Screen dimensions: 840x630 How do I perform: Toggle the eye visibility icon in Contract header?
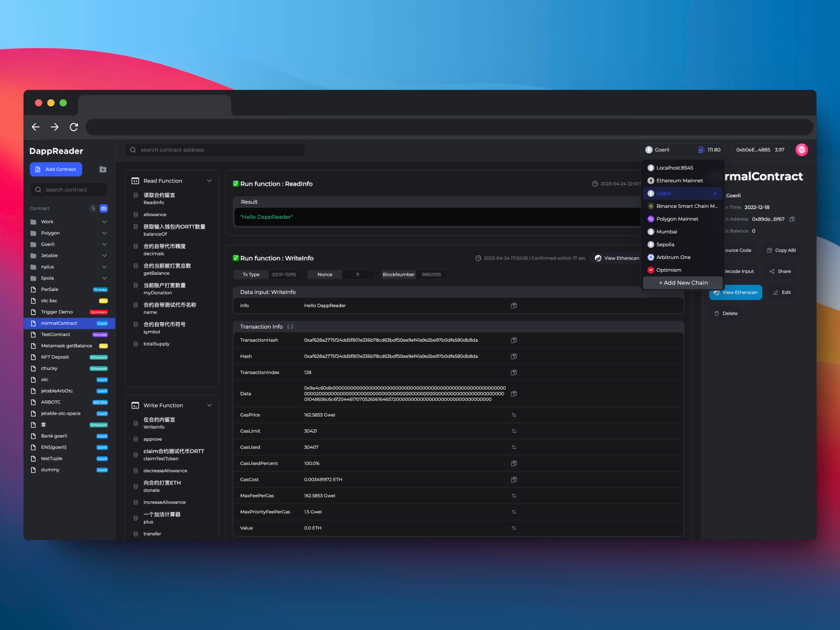coord(104,208)
